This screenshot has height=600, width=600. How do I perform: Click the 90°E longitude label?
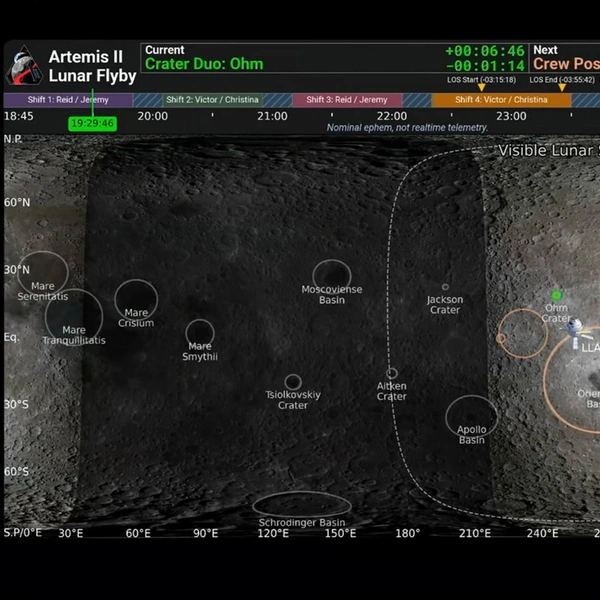[x=205, y=533]
